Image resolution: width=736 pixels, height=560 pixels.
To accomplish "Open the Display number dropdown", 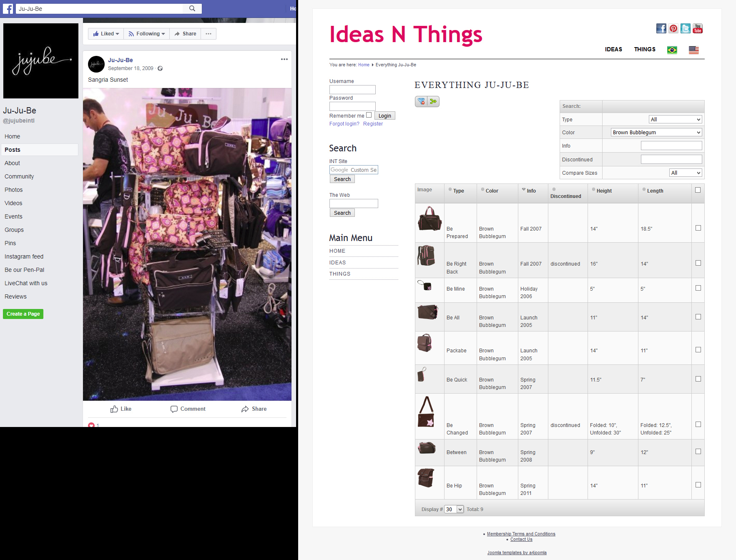I will click(454, 509).
